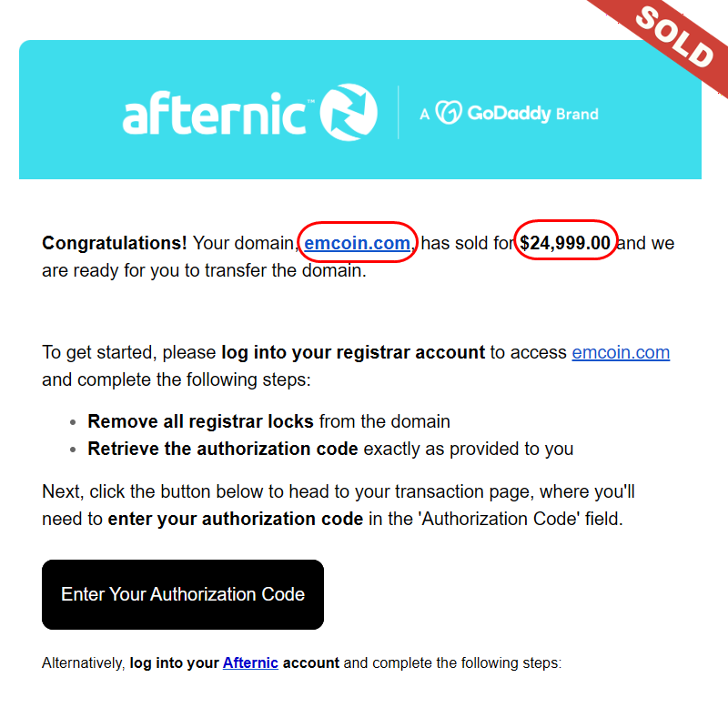Open the circled emcoin.com domain link
Viewport: 728px width, 728px height.
(x=357, y=243)
